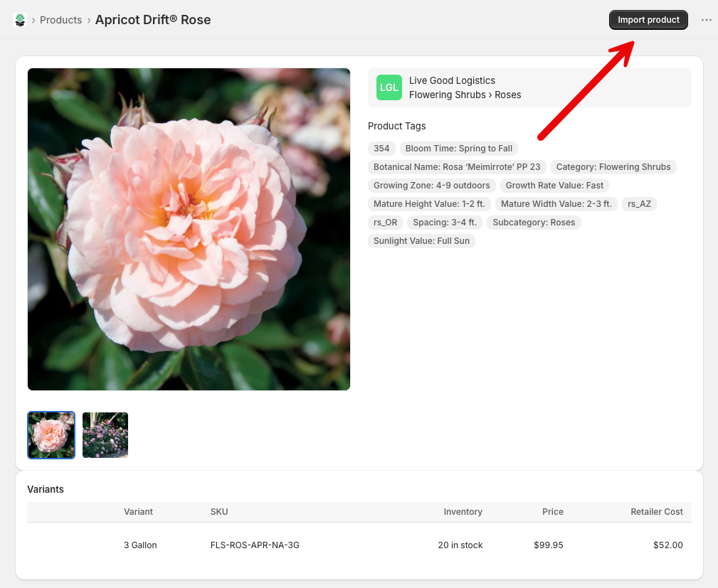Click the large apricot rose main image
Image resolution: width=718 pixels, height=588 pixels.
pyautogui.click(x=189, y=229)
